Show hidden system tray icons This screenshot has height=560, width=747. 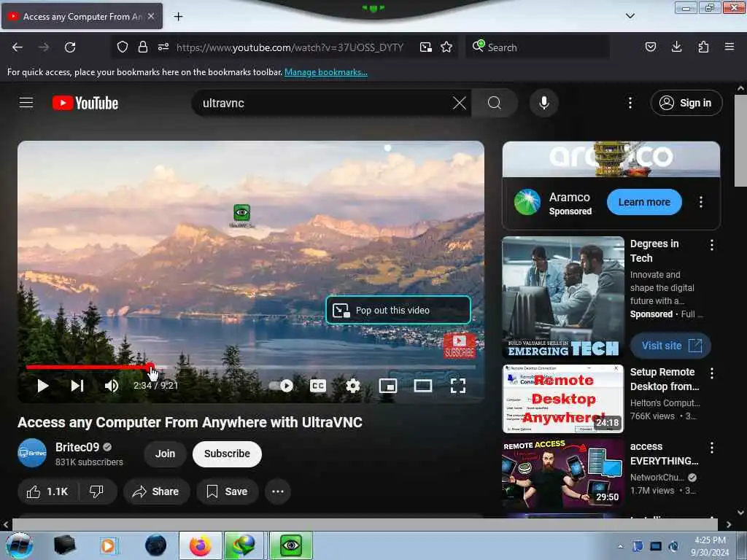[x=620, y=546]
